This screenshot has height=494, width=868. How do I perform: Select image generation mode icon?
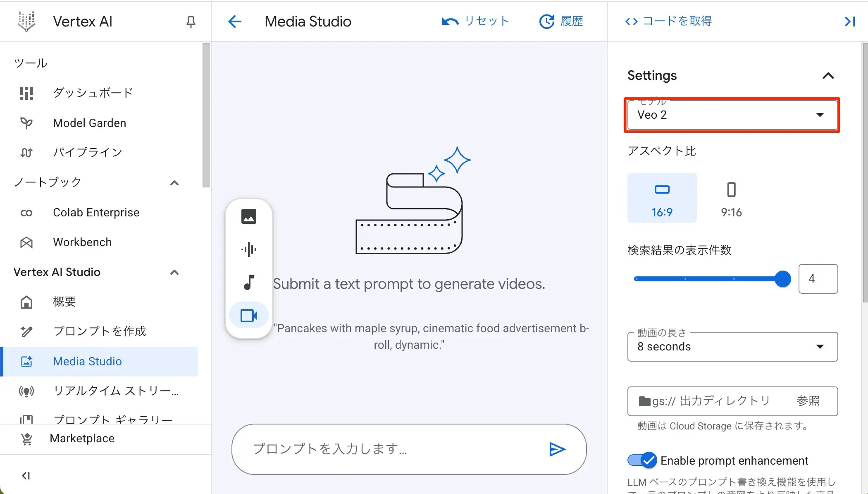[249, 216]
